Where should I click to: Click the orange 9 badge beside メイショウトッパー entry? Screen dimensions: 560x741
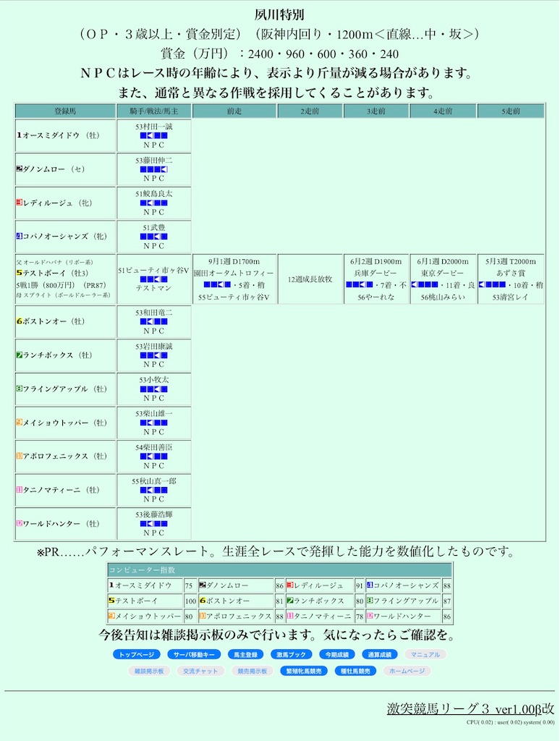tap(20, 422)
